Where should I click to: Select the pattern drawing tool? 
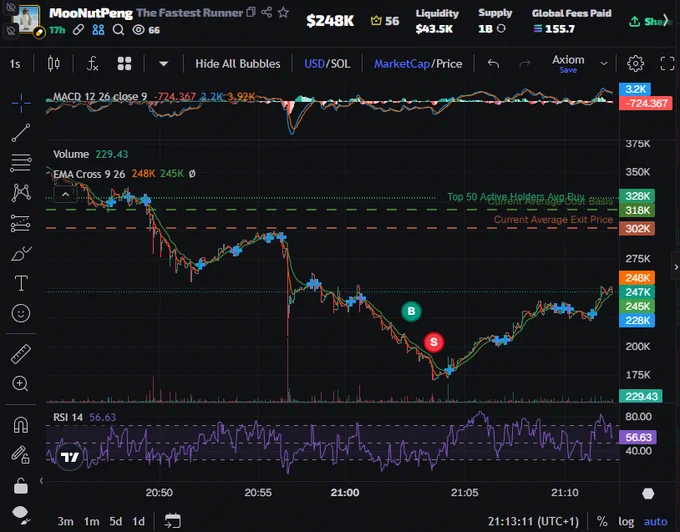(21, 193)
